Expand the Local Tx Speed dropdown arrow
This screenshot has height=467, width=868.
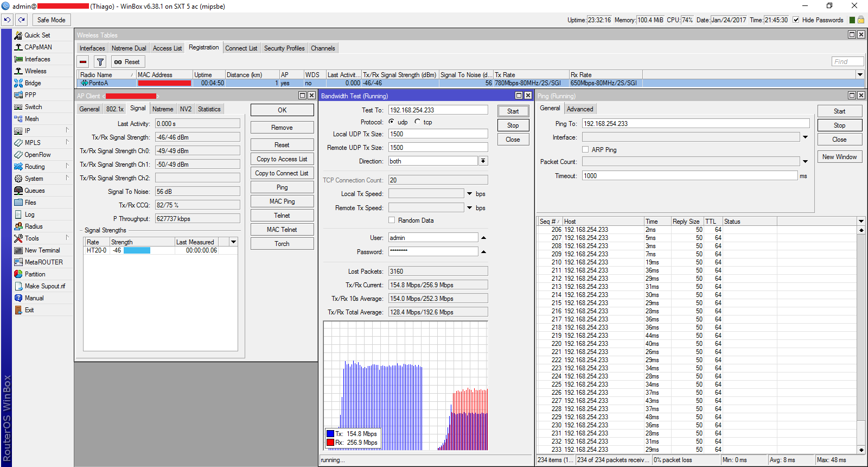(x=469, y=194)
